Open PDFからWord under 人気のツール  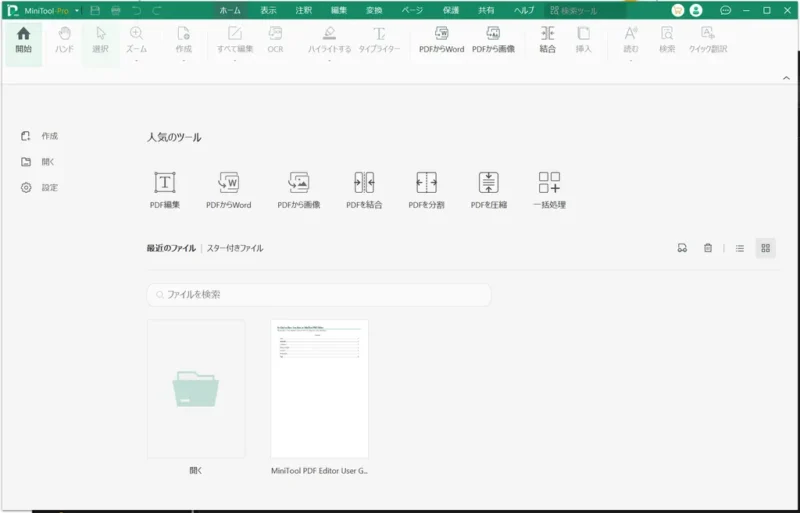tap(229, 190)
